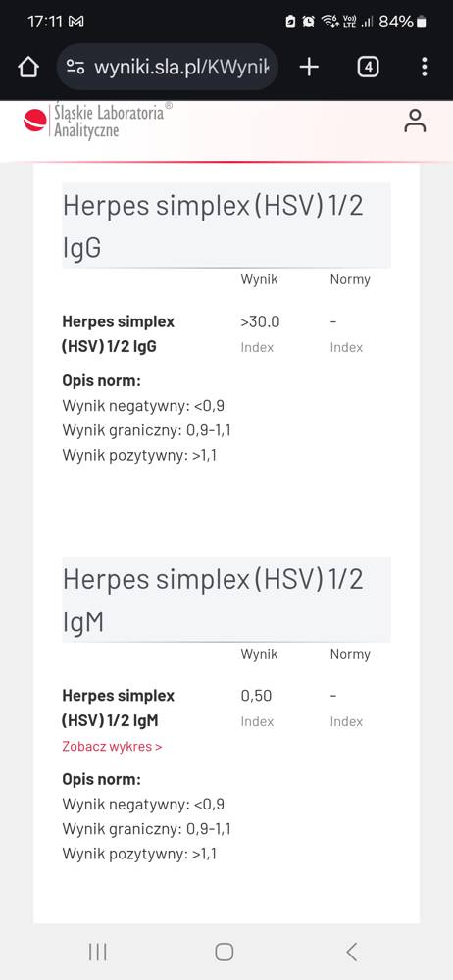Viewport: 453px width, 980px height.
Task: Open the user account profile icon
Action: tap(414, 121)
